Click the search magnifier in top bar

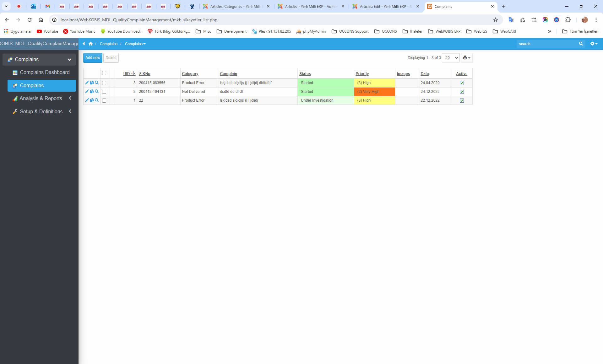click(x=581, y=44)
